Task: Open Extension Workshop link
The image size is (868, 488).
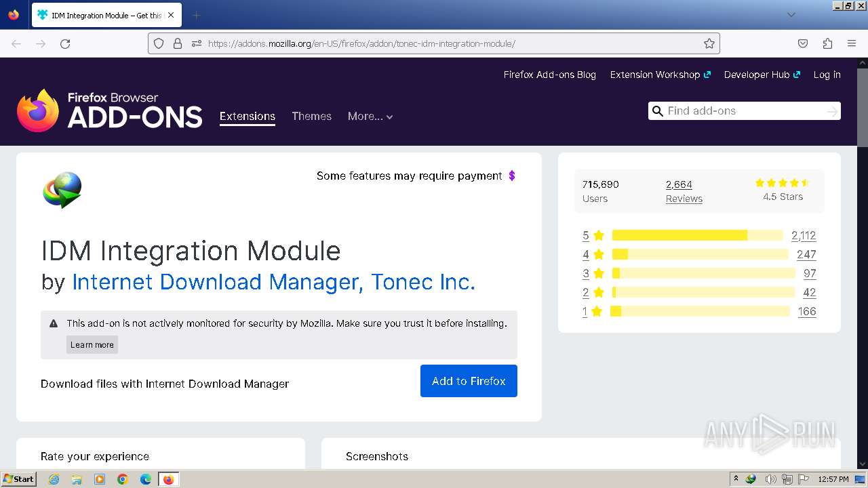Action: pyautogui.click(x=660, y=75)
